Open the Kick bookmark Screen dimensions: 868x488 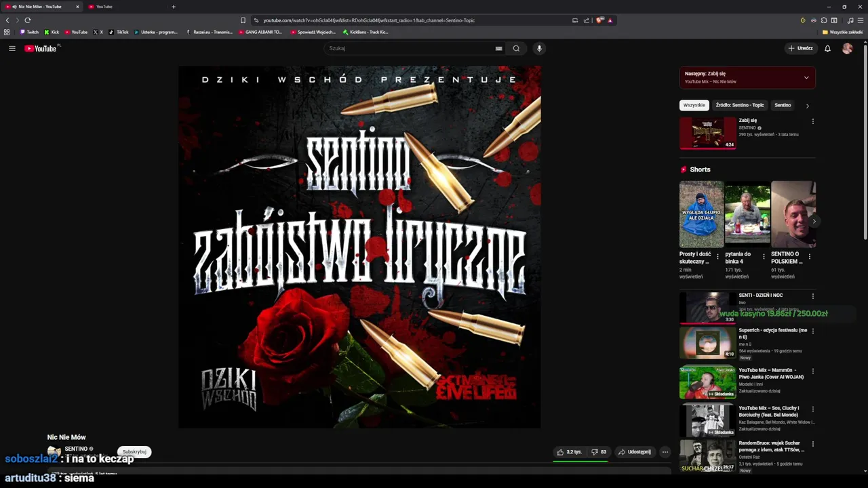pyautogui.click(x=52, y=32)
